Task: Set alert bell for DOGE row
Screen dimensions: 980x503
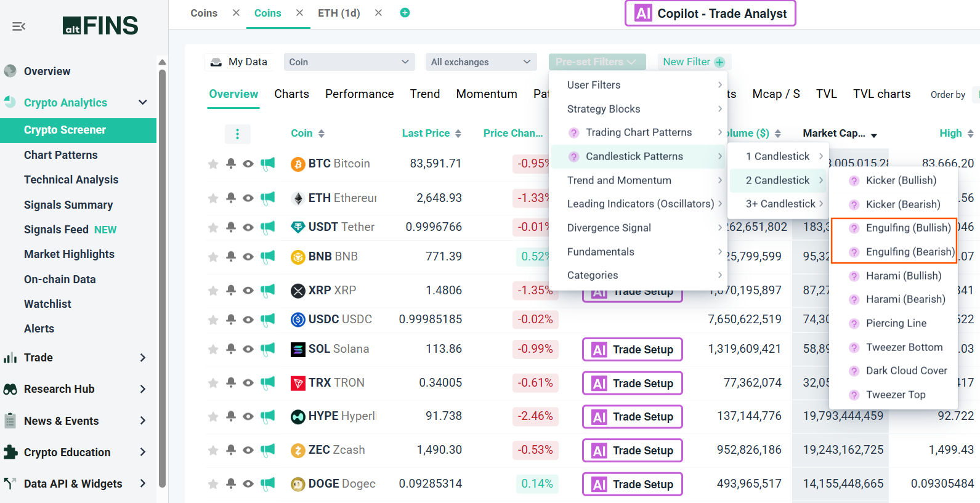Action: pyautogui.click(x=230, y=484)
